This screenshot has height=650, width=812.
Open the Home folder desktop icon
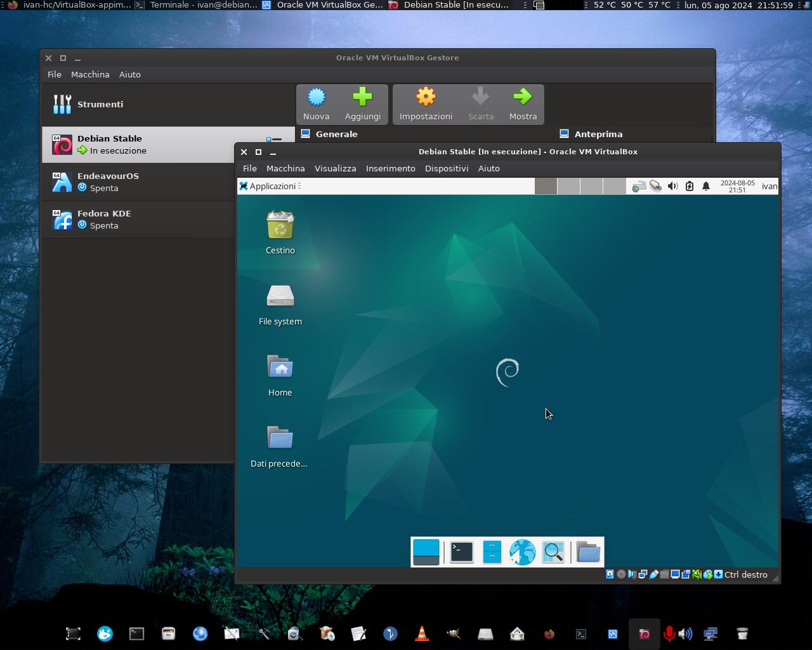pos(280,367)
